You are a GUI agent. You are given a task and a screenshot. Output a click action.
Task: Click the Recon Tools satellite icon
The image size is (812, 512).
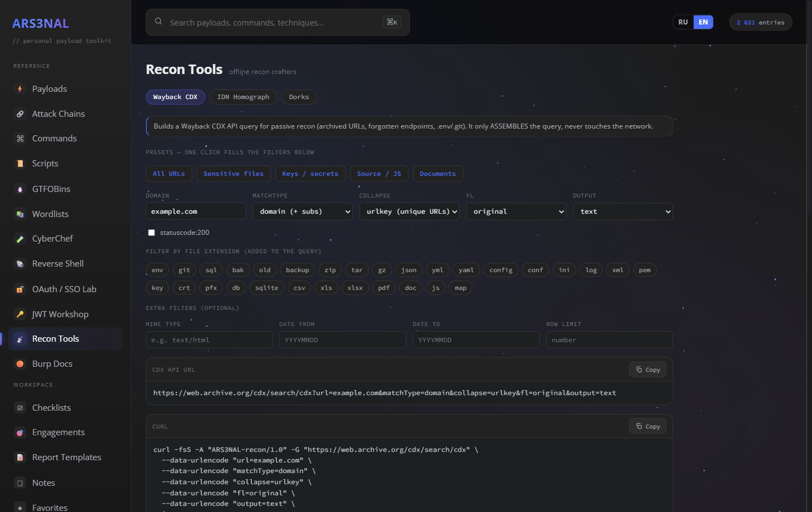tap(20, 339)
